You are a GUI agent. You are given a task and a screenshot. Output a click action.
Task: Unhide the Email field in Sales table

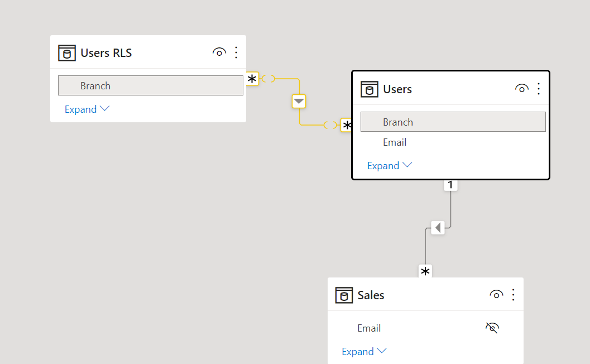(492, 328)
